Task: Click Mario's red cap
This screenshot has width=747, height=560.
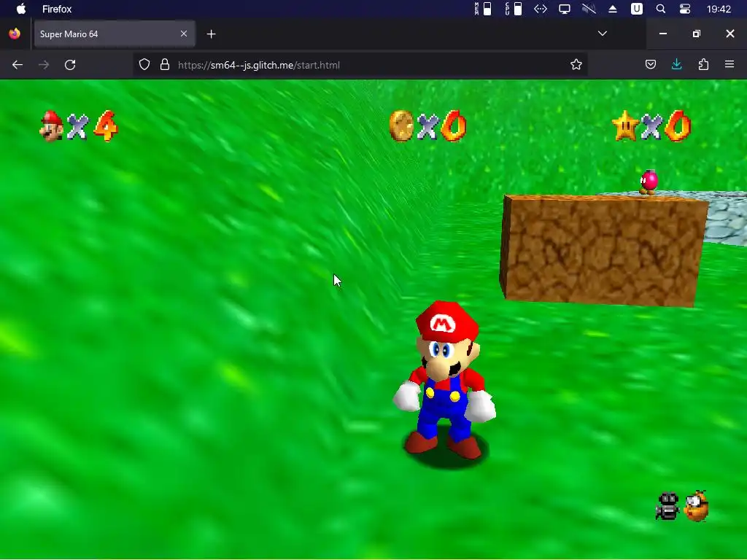Action: click(447, 322)
